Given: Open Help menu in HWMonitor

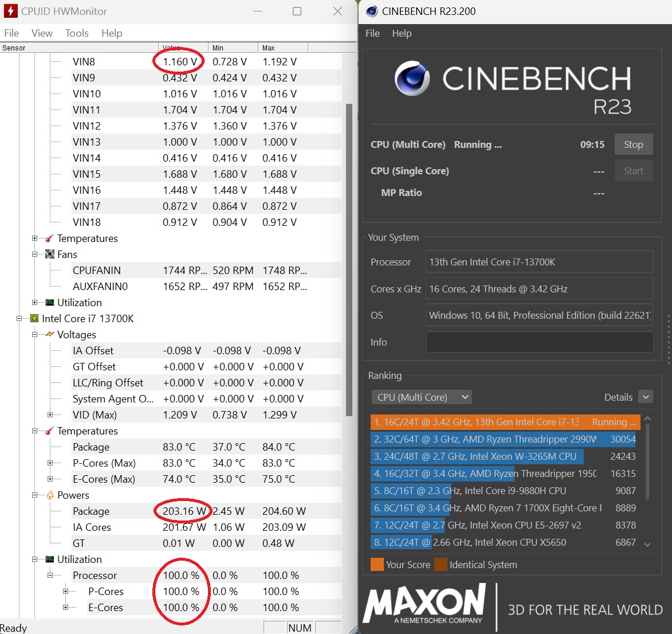Looking at the screenshot, I should [x=112, y=33].
